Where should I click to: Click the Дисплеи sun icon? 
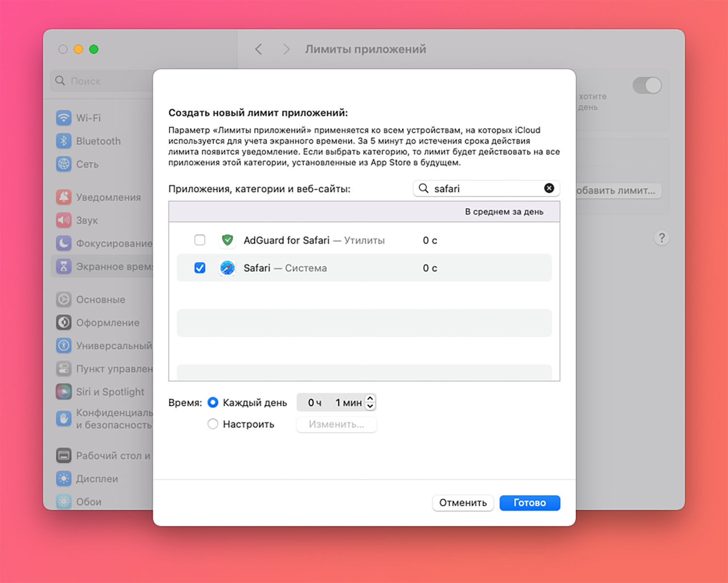[x=64, y=479]
